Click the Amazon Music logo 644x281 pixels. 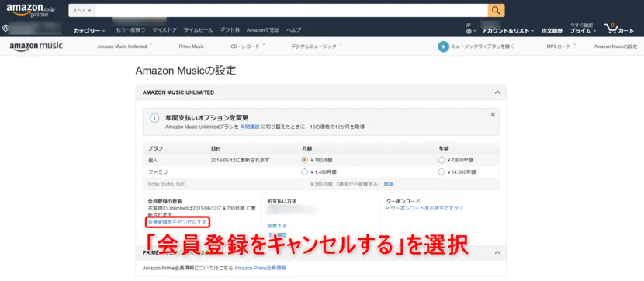(36, 46)
